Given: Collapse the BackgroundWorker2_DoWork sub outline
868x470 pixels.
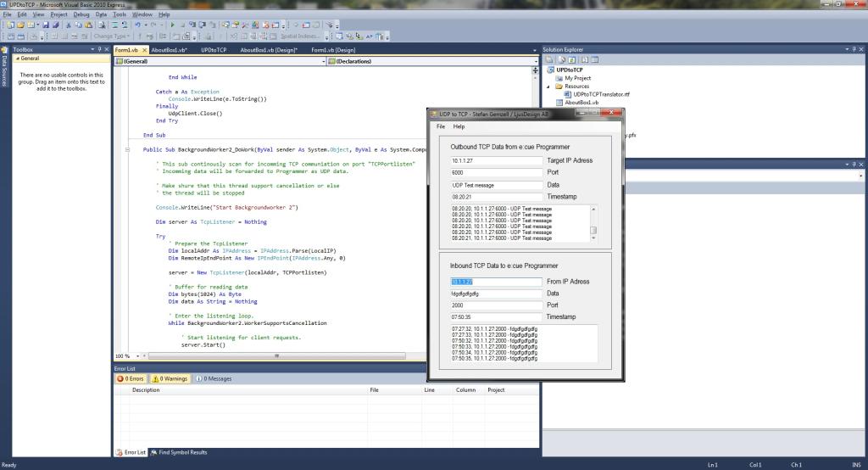Looking at the screenshot, I should point(127,149).
